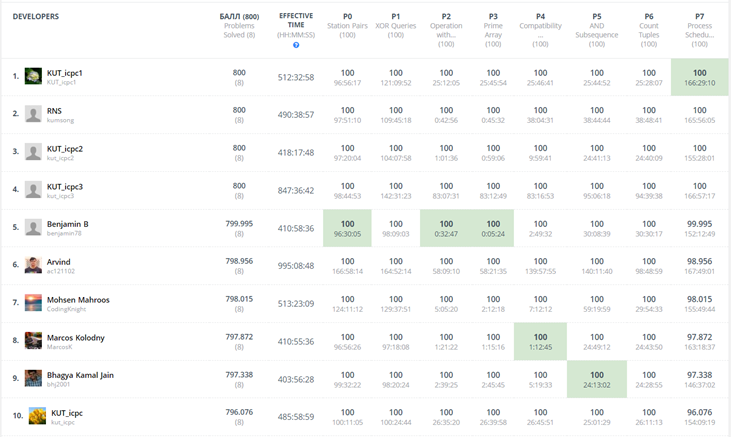Click KUT_icpc1's highlighted P7 score cell

point(699,77)
